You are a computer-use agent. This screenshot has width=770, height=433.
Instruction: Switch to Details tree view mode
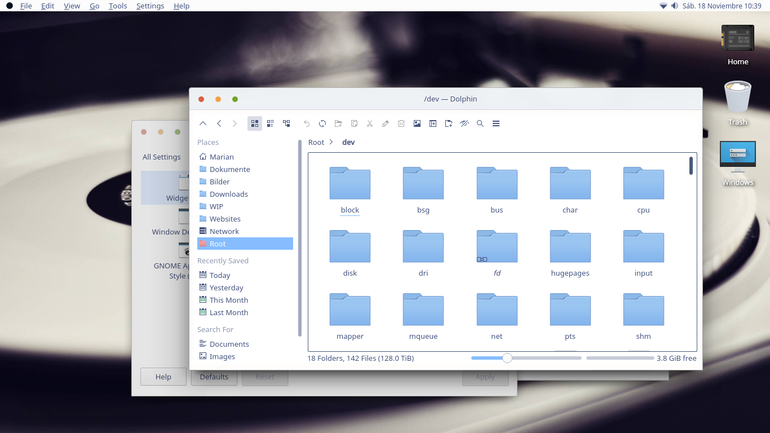coord(286,124)
